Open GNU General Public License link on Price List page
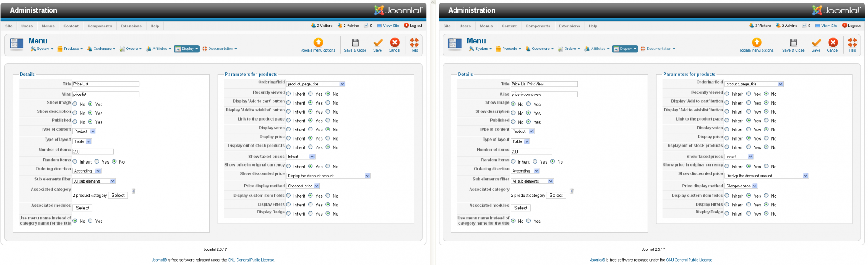Screen dimensions: 868x265 tap(251, 260)
